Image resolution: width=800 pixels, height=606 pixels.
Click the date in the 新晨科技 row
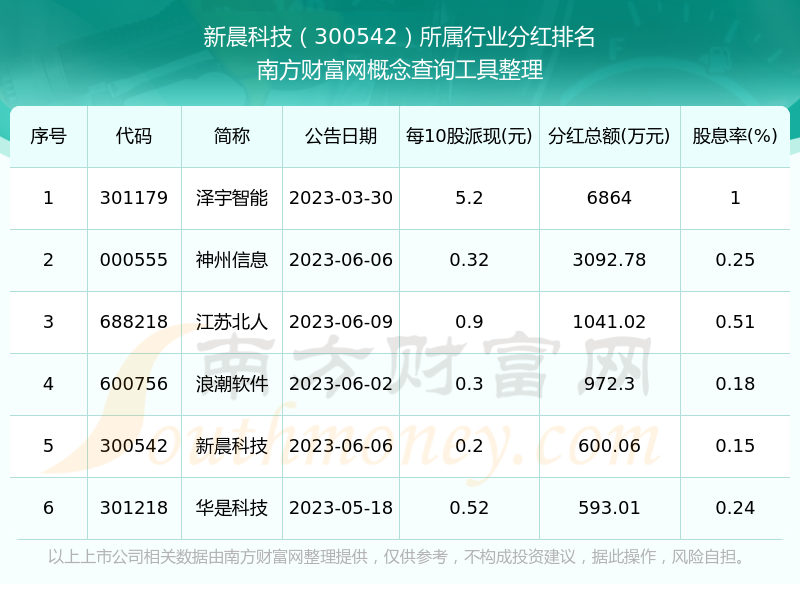[341, 446]
